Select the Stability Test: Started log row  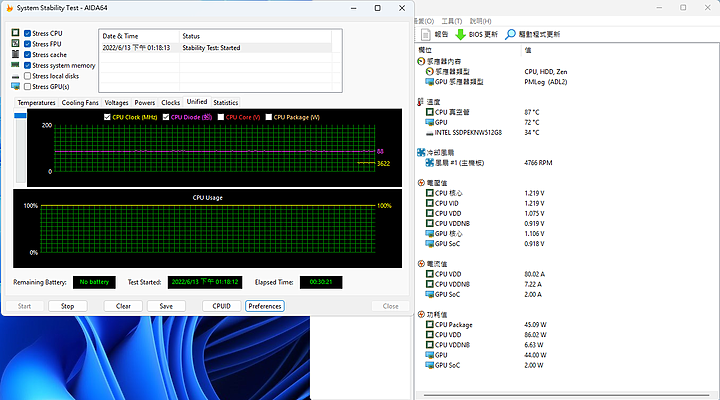[215, 48]
